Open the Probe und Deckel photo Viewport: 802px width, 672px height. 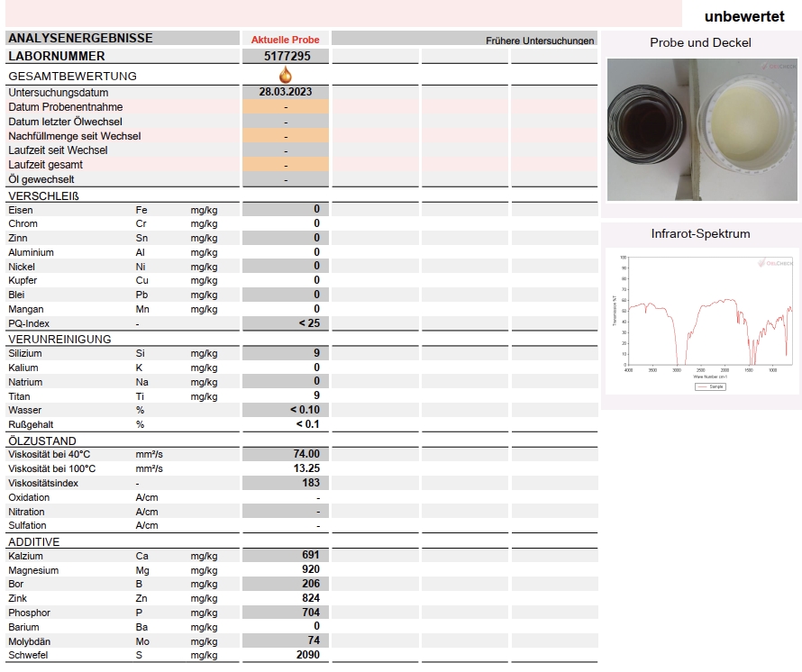700,130
